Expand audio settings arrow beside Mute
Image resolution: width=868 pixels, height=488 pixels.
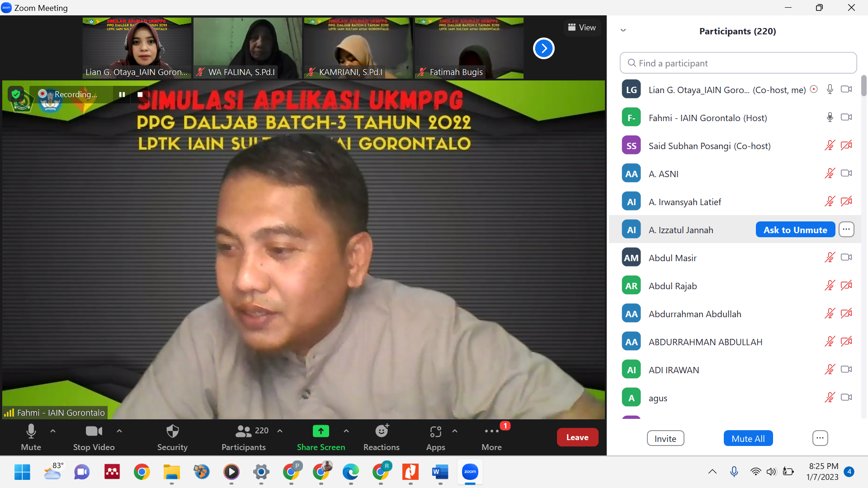53,431
